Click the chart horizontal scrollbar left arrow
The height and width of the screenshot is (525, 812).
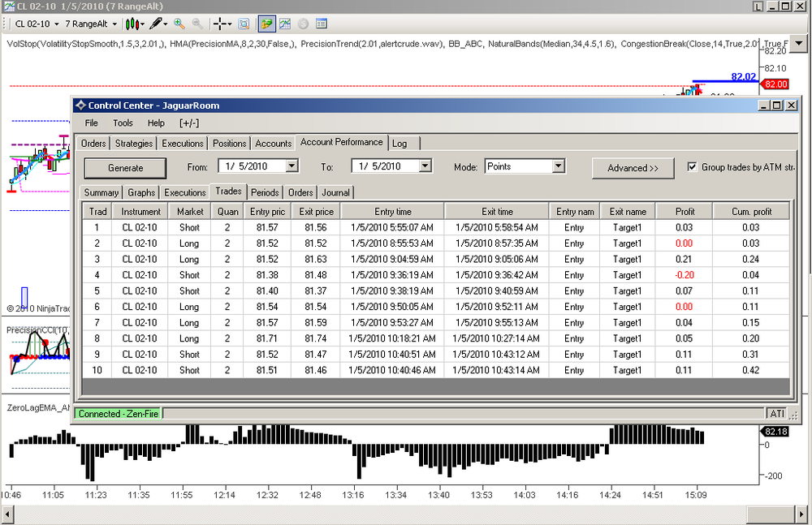(x=7, y=514)
